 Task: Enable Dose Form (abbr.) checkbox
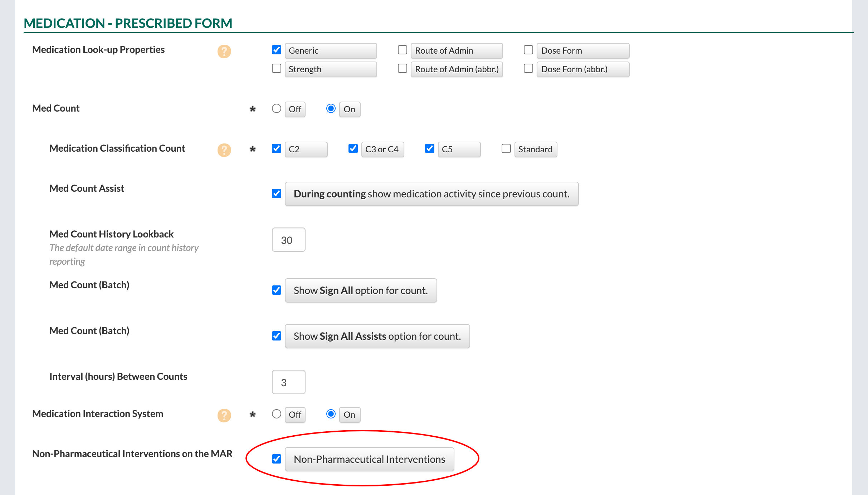coord(528,68)
